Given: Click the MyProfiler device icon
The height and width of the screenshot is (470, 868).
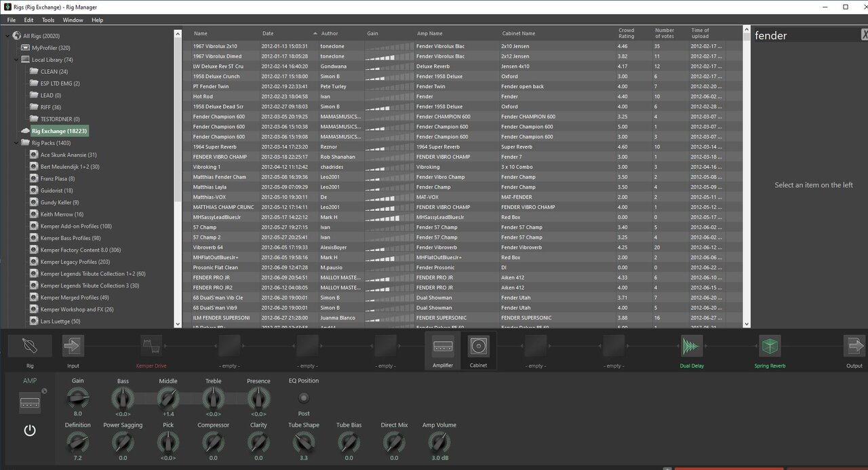Looking at the screenshot, I should 26,48.
